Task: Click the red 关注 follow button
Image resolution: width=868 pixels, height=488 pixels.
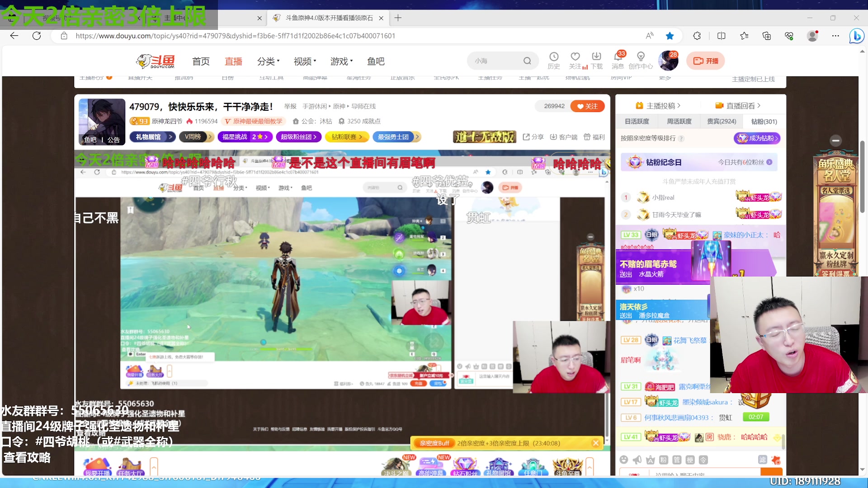Action: click(587, 106)
